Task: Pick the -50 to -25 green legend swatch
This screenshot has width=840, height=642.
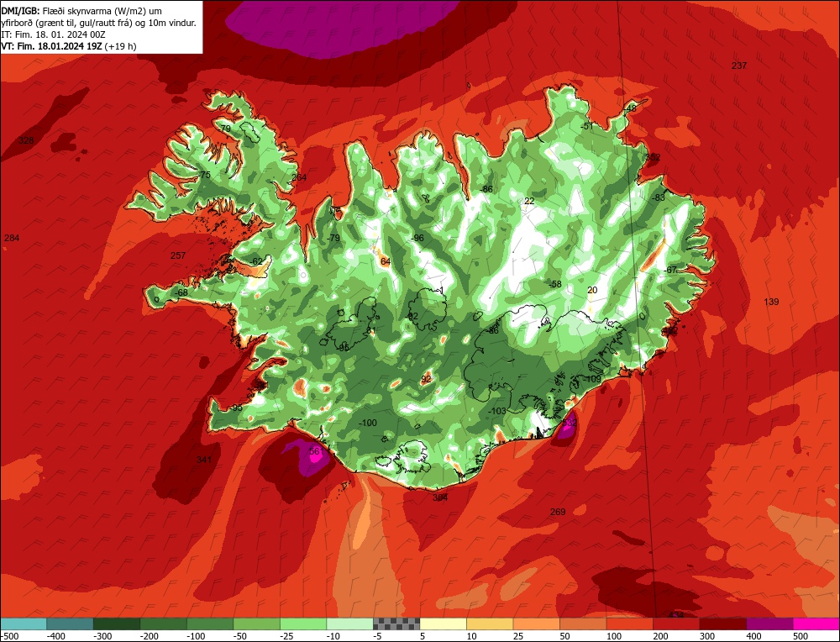Action: (x=256, y=624)
